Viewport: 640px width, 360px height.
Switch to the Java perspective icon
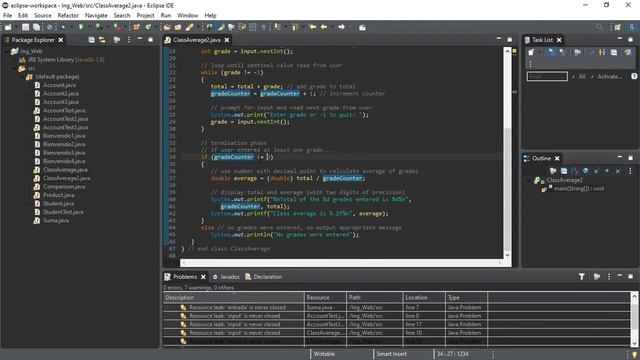pos(631,27)
